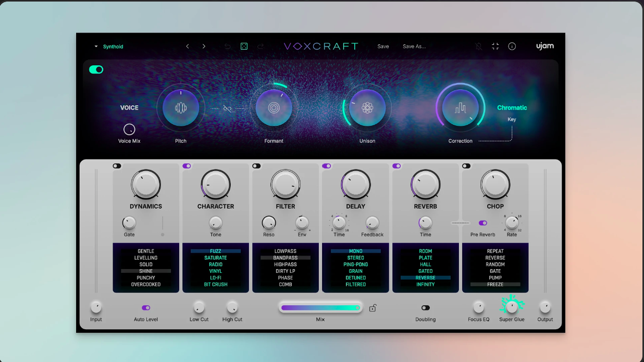644x362 pixels.
Task: Select the PUNCHY dynamics mode
Action: (146, 278)
